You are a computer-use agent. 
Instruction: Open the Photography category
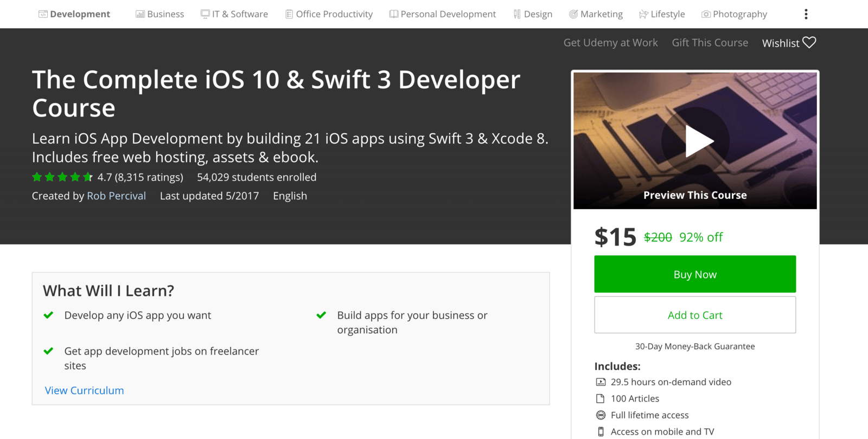coord(734,14)
